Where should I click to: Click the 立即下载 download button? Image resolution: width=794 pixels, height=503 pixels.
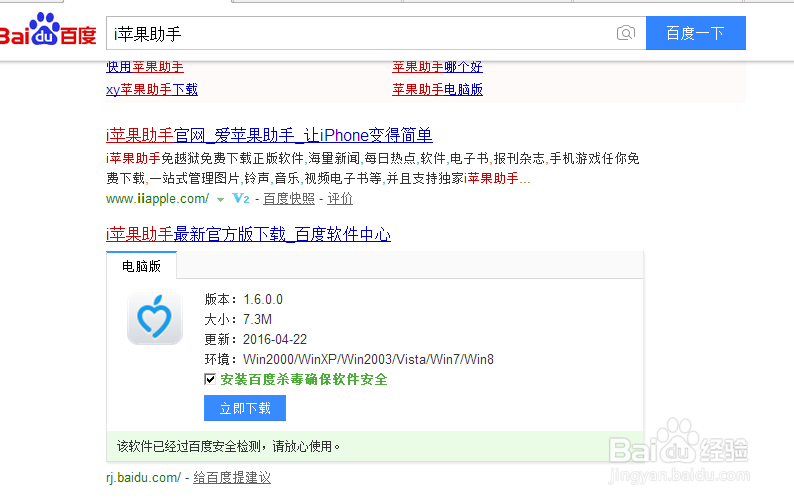(245, 408)
